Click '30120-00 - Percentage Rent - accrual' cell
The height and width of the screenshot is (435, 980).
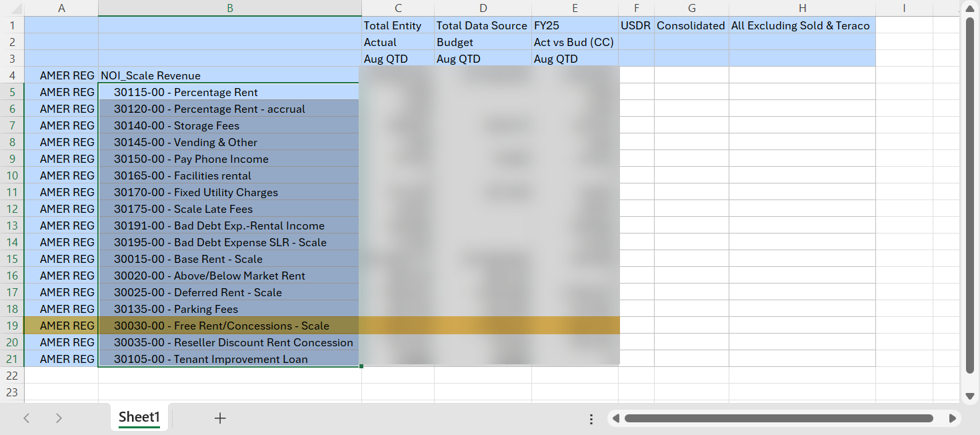click(230, 109)
